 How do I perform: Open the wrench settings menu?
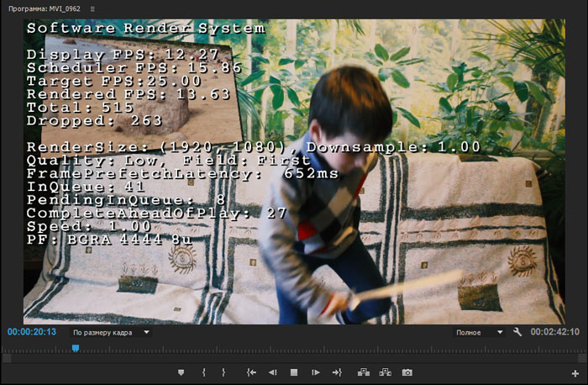pos(517,332)
